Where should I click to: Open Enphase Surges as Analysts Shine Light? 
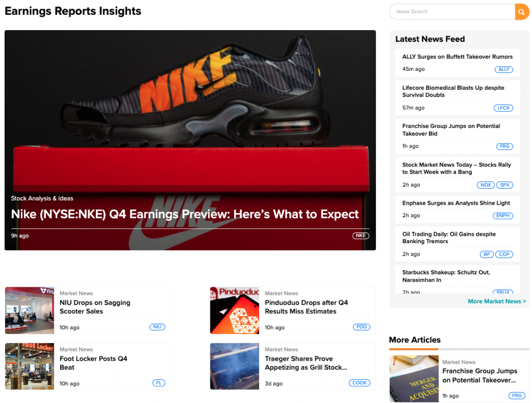[456, 203]
